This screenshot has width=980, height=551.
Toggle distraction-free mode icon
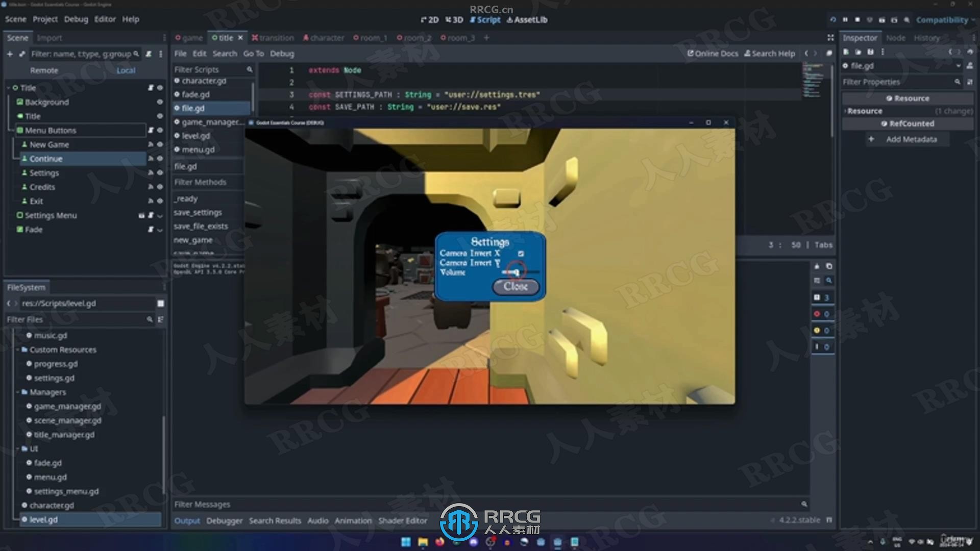[830, 38]
